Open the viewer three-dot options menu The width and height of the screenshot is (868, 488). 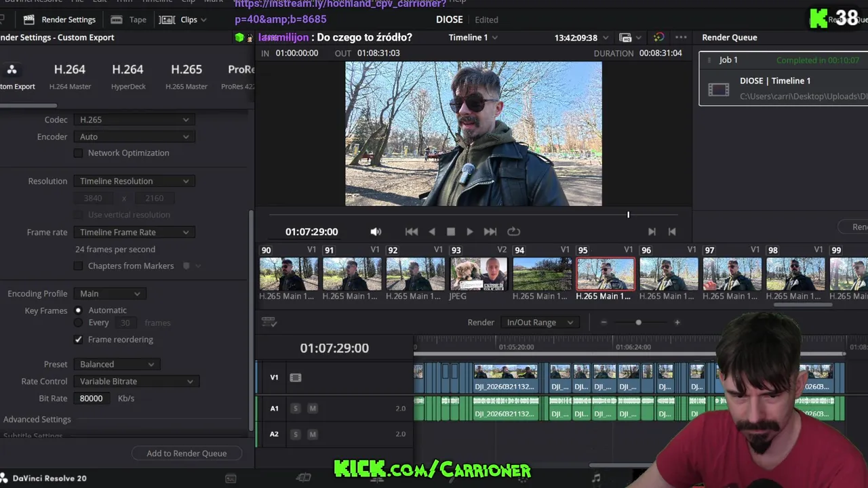click(681, 37)
